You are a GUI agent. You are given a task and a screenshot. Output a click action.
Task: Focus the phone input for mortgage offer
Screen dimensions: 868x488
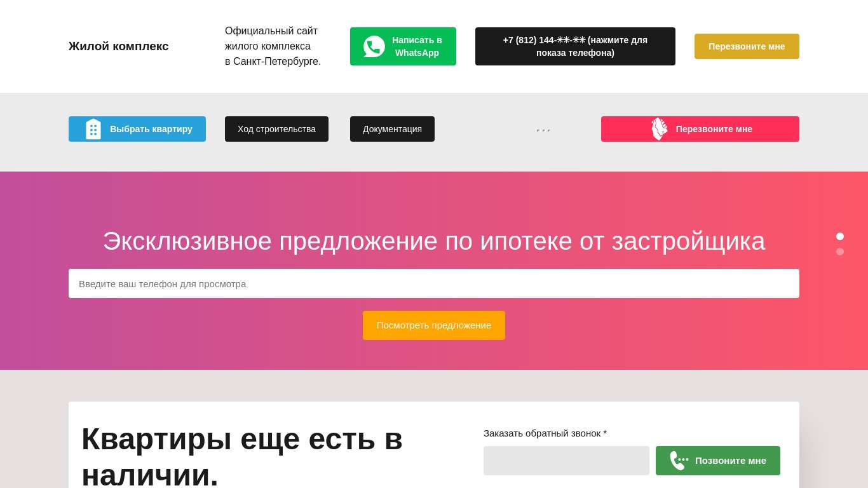coord(434,283)
